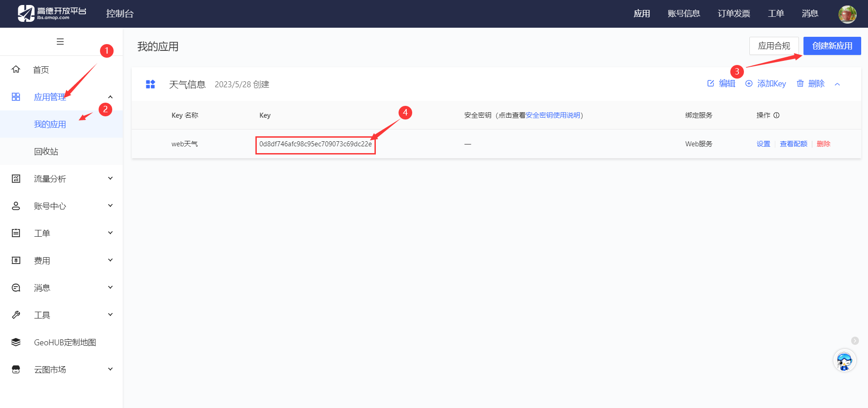Open 订单发票 in the top navigation
The image size is (868, 408).
click(733, 14)
